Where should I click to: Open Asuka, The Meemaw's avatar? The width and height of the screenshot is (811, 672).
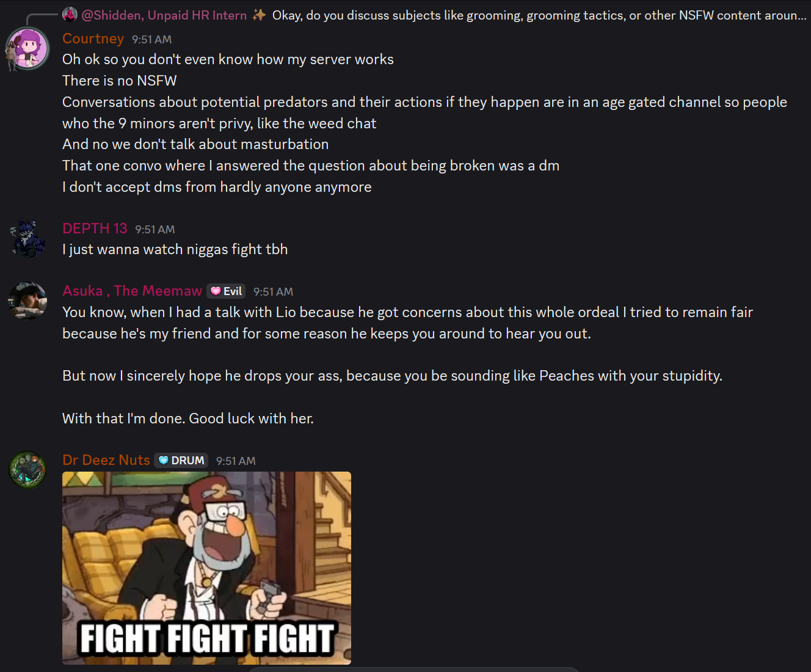click(x=27, y=301)
